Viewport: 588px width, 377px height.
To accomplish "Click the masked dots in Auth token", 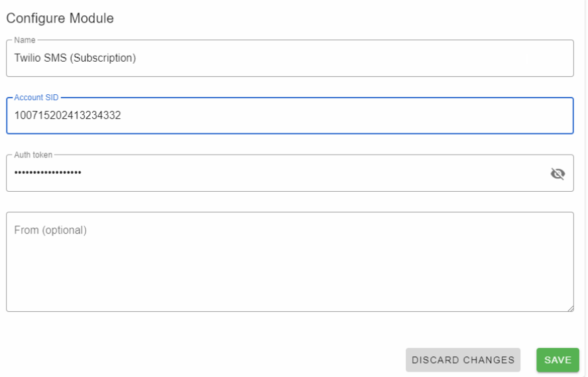I will tap(48, 173).
